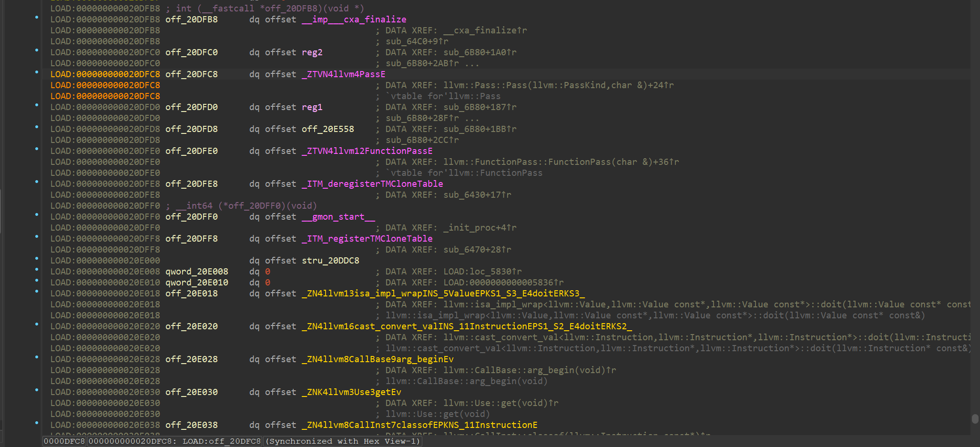Click the gutter dot beside qword_20E008 line
Screen dimensions: 980x447
tap(37, 269)
